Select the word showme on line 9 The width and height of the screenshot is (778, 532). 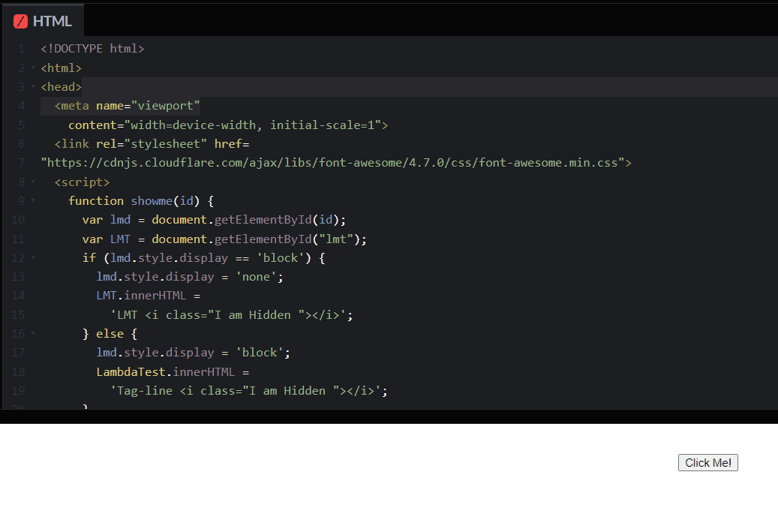(151, 200)
